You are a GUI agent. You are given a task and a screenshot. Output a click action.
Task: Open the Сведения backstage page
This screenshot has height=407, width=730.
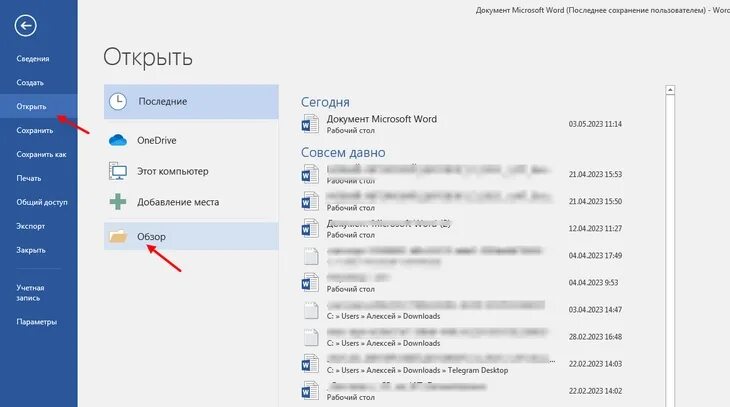click(x=33, y=59)
